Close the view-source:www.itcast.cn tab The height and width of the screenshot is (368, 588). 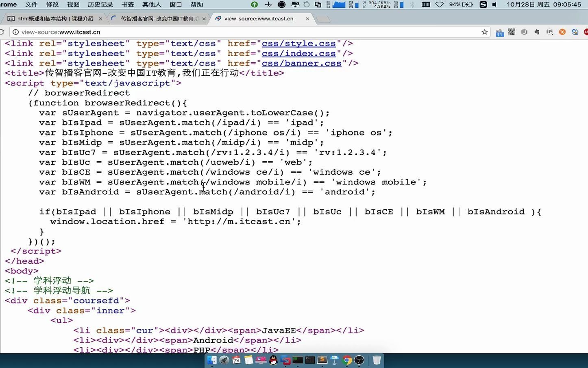[307, 19]
